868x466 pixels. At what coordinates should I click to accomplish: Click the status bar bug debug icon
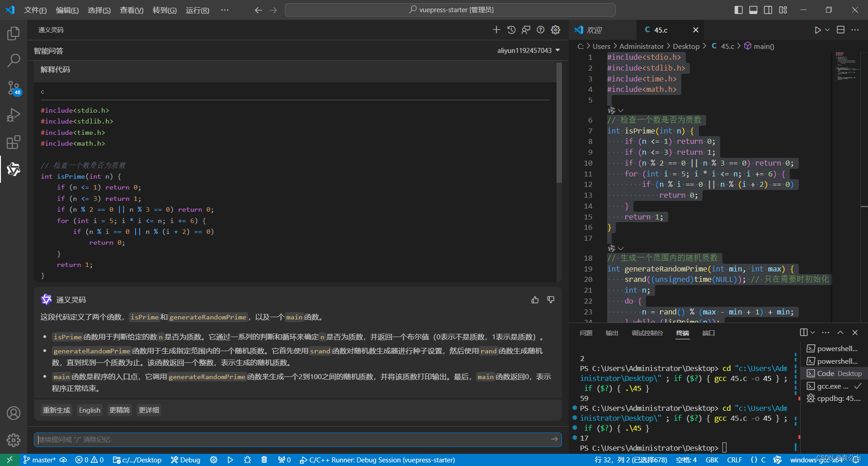(247, 460)
